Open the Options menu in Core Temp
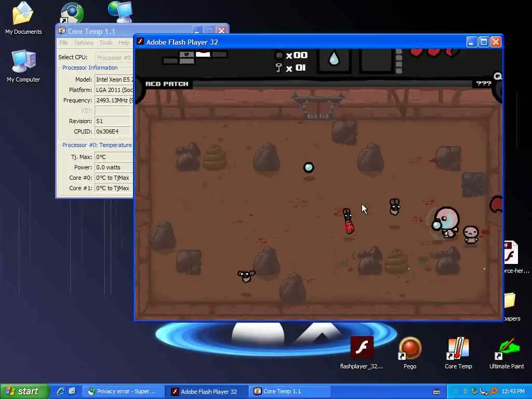 pos(84,43)
